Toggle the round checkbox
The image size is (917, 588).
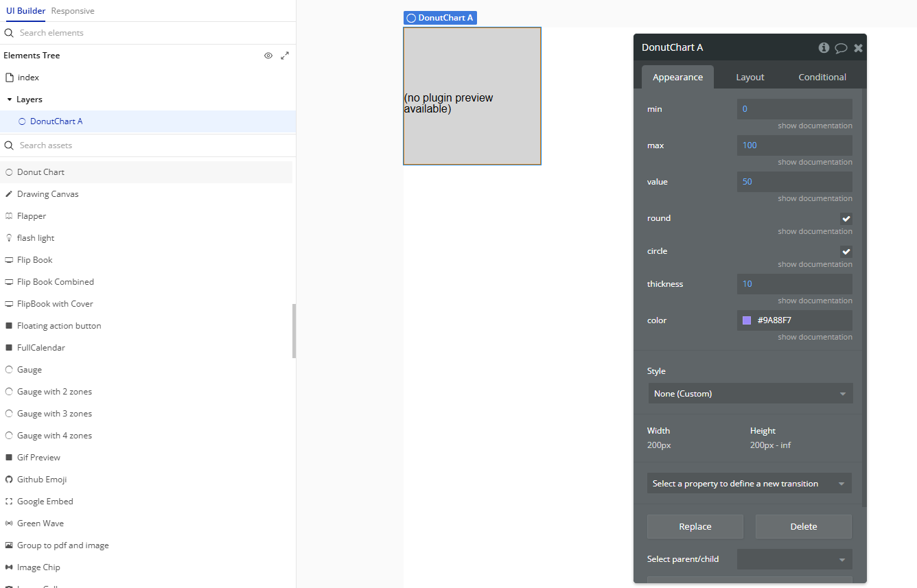[846, 219]
